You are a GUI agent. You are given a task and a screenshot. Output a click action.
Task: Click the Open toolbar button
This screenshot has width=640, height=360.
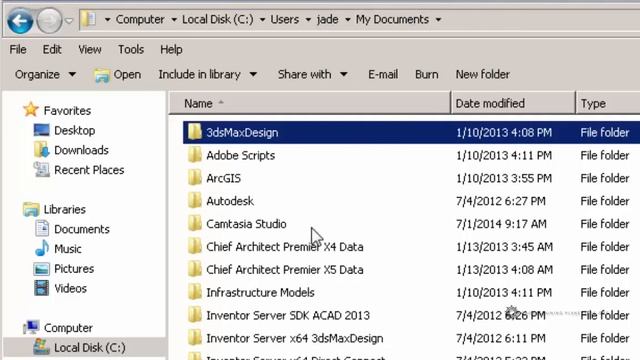pos(118,75)
